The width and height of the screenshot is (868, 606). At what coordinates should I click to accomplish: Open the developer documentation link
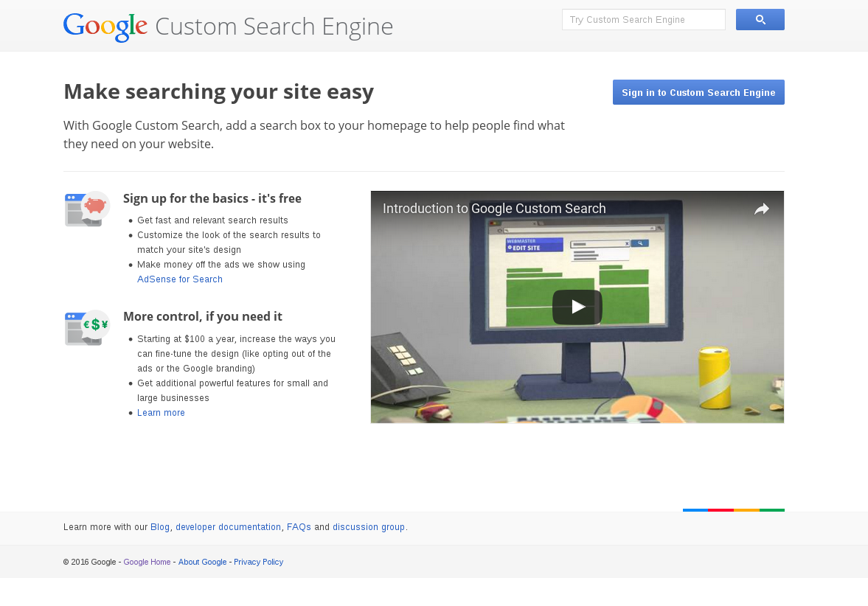[228, 527]
